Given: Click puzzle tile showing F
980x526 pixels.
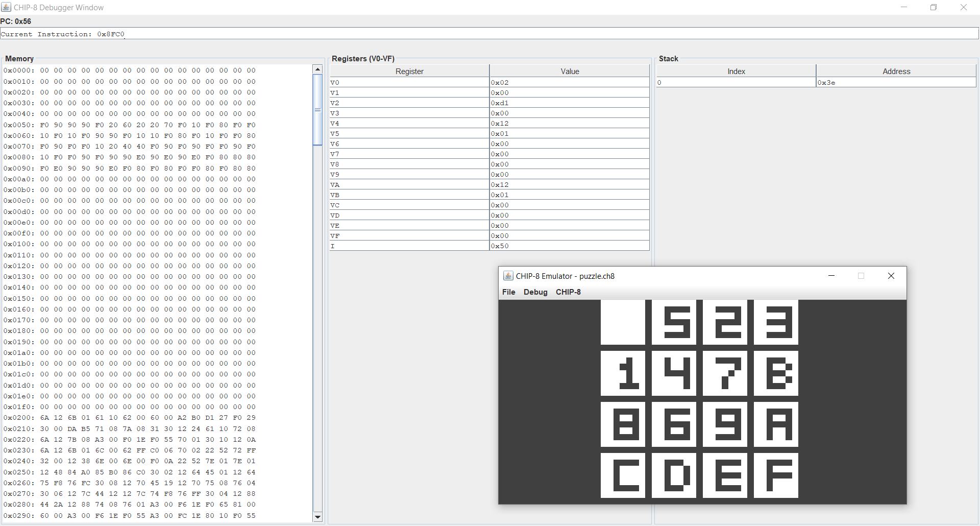Looking at the screenshot, I should [776, 475].
